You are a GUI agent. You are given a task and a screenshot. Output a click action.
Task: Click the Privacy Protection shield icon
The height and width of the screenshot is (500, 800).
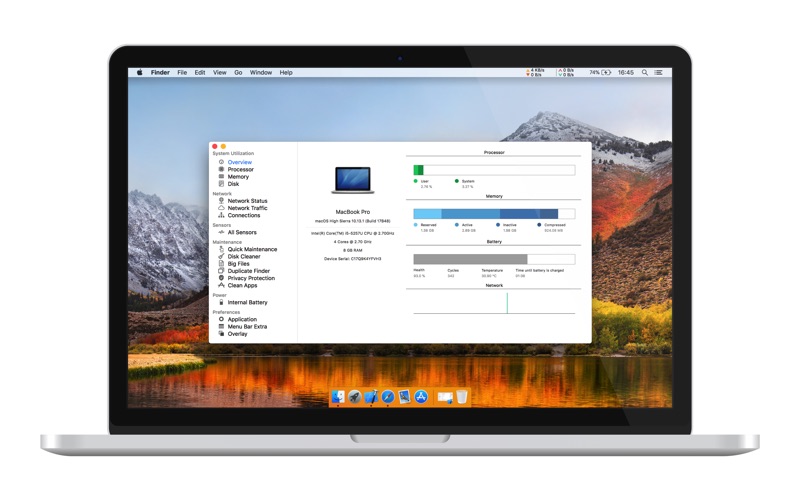click(x=221, y=278)
